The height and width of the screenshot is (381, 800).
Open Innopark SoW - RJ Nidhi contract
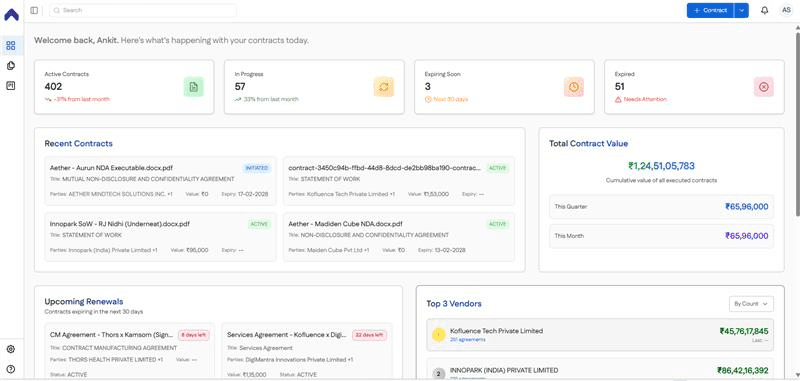(x=160, y=237)
